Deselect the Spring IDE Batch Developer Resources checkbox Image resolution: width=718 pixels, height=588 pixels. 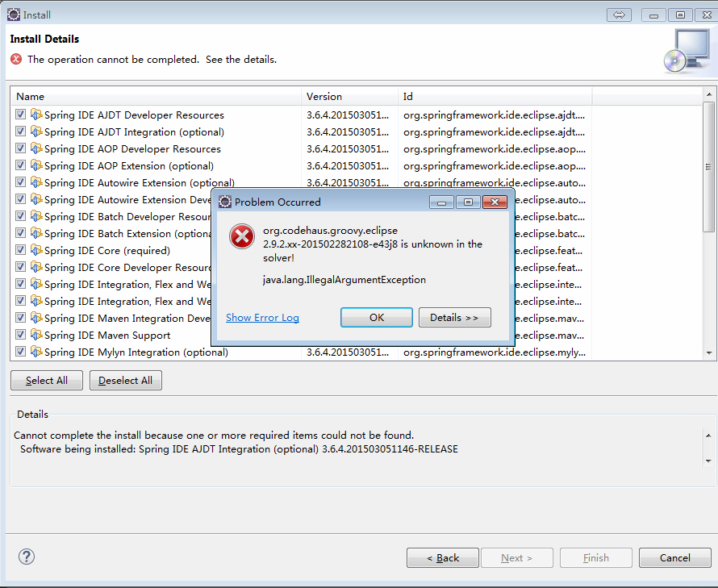20,215
